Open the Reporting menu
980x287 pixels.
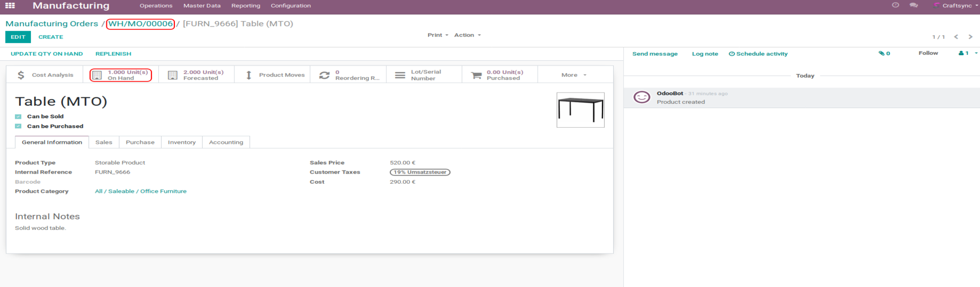click(246, 6)
